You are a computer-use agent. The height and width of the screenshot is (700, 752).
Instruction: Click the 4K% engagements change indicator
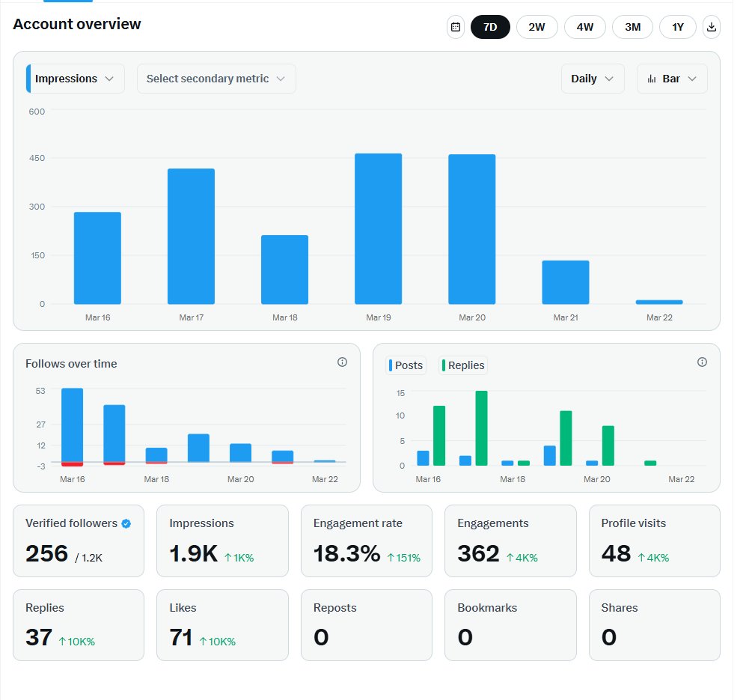[x=522, y=558]
